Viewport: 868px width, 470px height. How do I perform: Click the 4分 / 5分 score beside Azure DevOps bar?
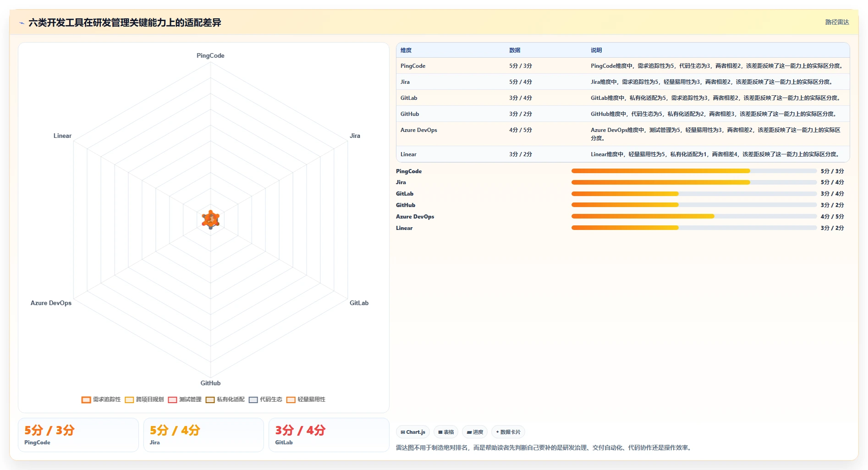point(832,216)
